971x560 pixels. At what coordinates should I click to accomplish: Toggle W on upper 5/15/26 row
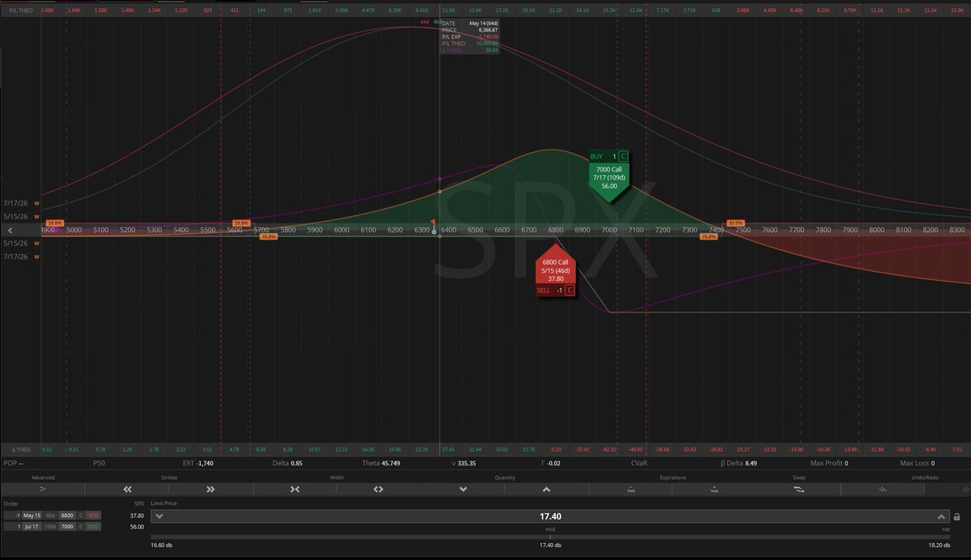(36, 217)
